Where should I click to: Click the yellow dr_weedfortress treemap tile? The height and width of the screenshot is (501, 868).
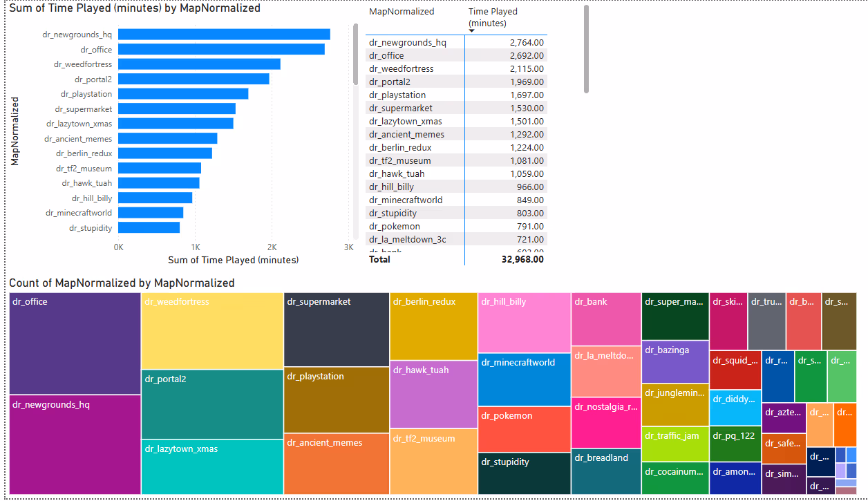point(212,331)
